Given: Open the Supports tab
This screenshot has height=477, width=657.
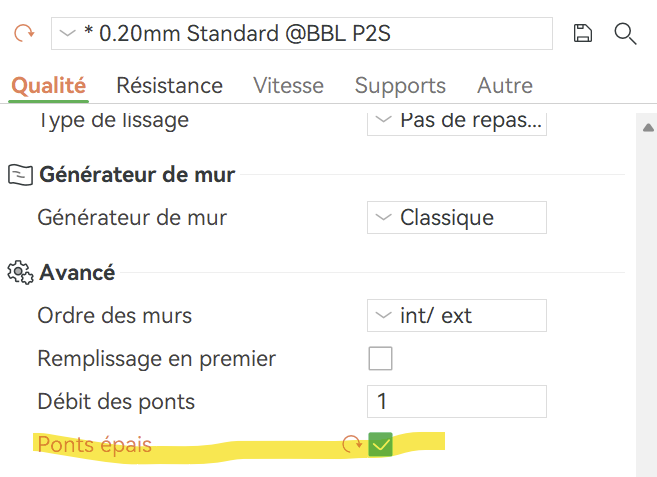Looking at the screenshot, I should click(400, 85).
